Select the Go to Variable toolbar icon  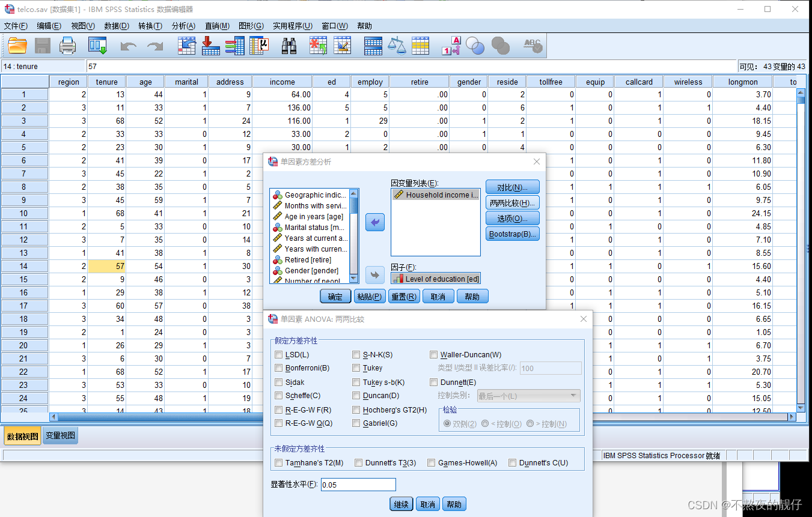point(210,46)
